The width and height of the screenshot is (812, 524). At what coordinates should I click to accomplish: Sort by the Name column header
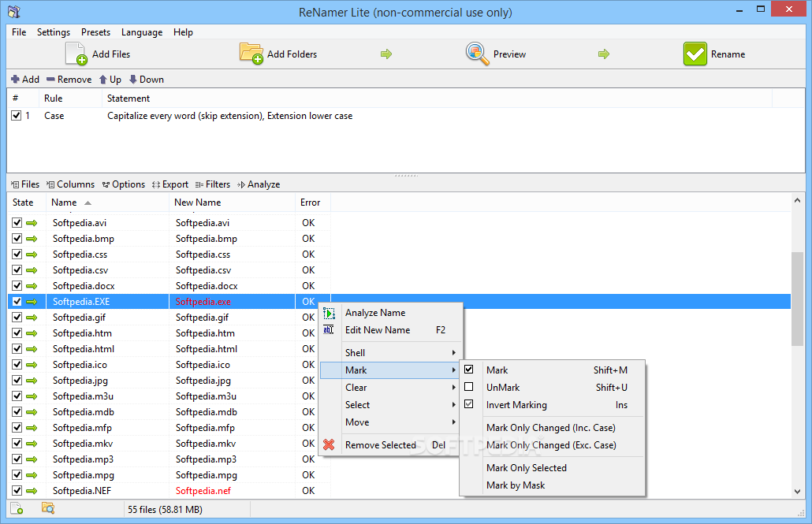[108, 203]
